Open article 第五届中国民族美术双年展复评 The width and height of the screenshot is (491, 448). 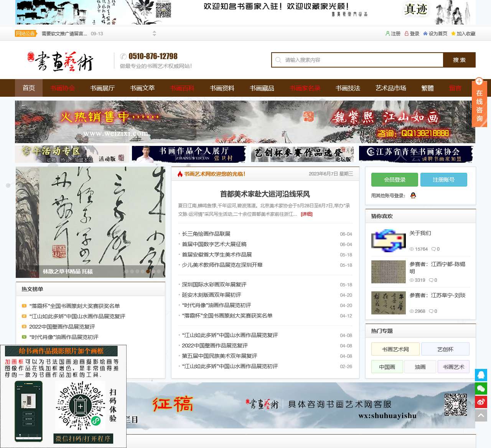tap(219, 356)
